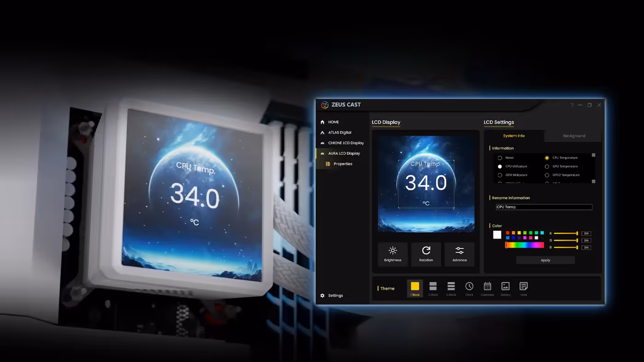644x362 pixels.
Task: Click the Information list scrollbar
Action: click(593, 168)
